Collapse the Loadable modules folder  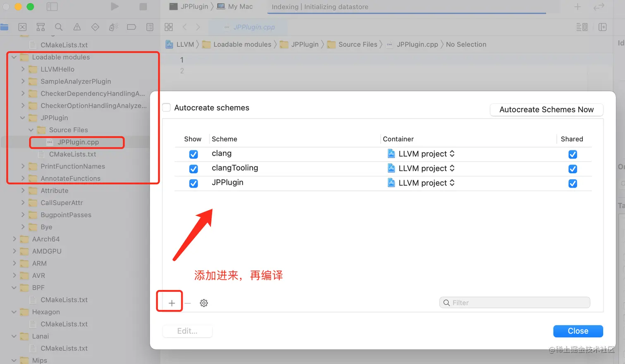(14, 57)
